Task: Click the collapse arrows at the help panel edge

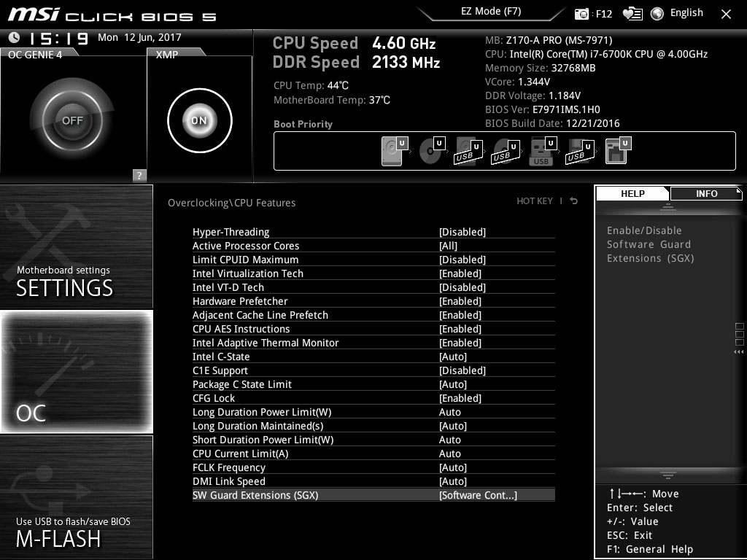Action: tap(738, 352)
